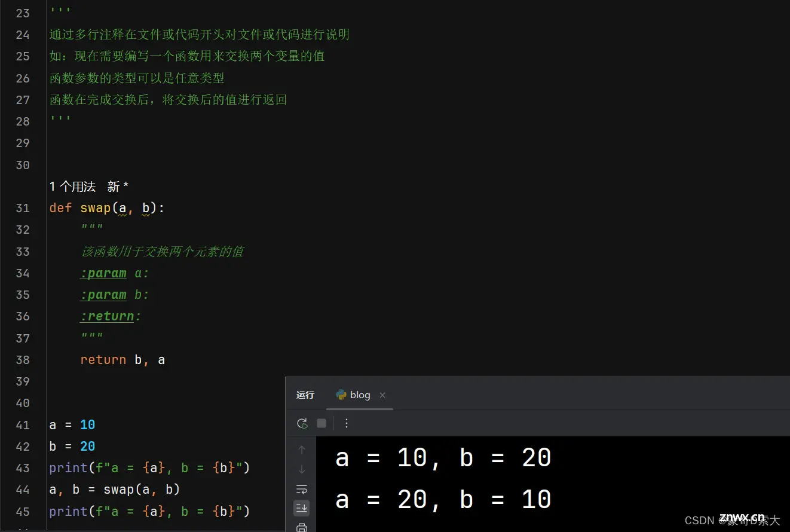Toggle soft-wrap in run console

(302, 489)
